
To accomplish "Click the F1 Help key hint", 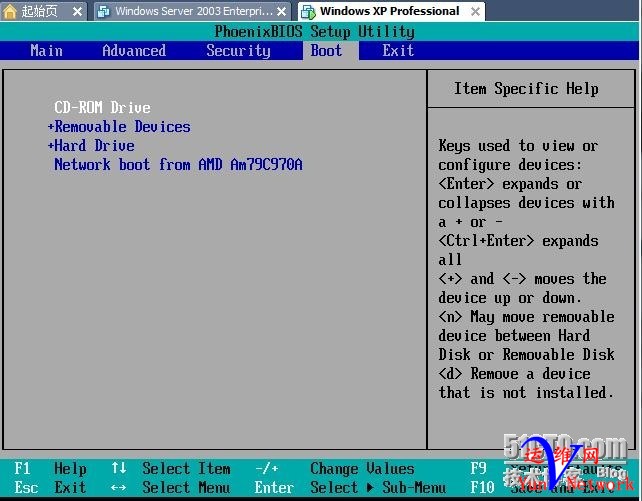I will (x=50, y=469).
